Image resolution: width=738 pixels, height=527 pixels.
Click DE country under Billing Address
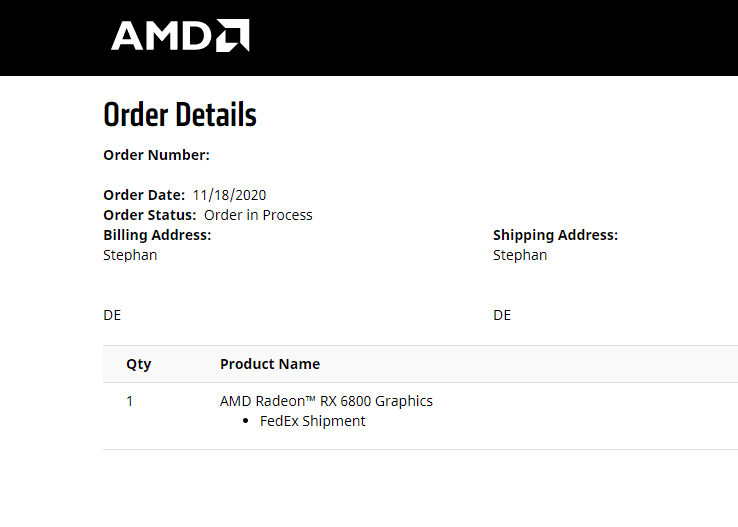point(112,315)
